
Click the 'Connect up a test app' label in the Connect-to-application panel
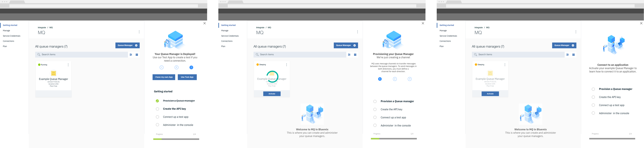[612, 105]
